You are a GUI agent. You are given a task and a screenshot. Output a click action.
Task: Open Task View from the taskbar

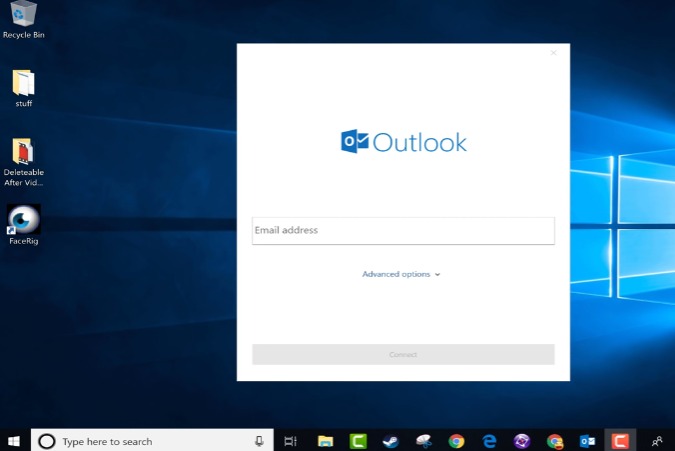(290, 441)
